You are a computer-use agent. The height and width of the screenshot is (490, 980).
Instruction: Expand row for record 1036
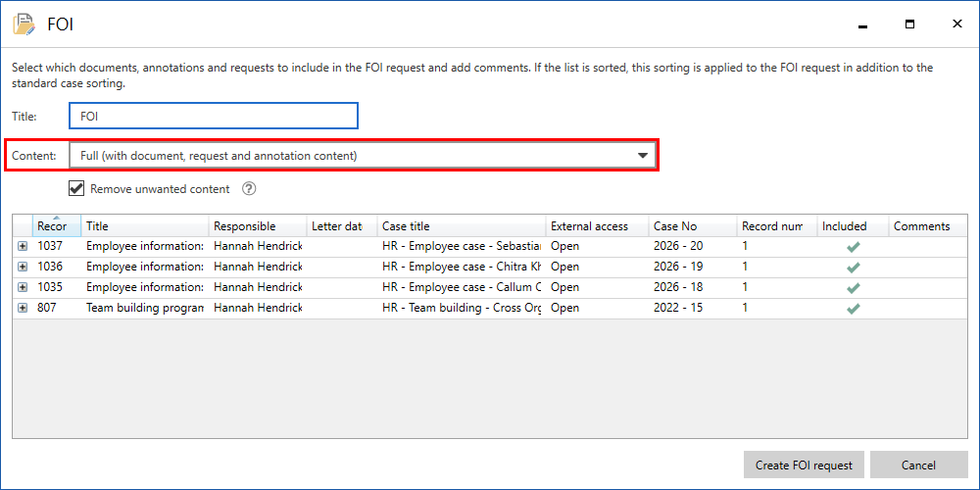(x=23, y=267)
